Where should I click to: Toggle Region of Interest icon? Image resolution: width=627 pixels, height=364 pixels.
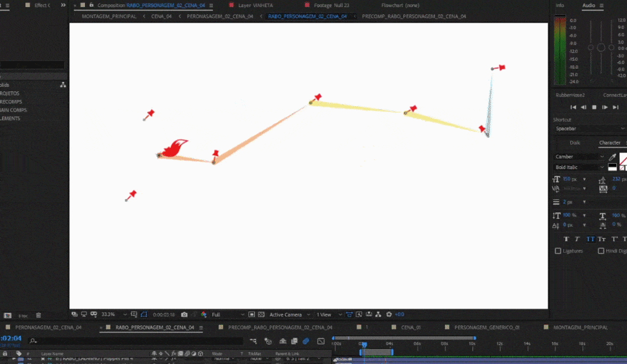(251, 314)
